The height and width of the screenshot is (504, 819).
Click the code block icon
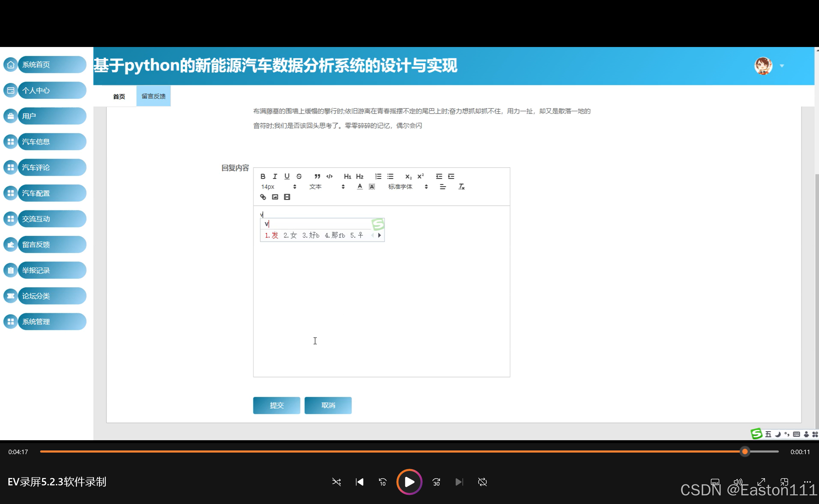[x=329, y=176]
